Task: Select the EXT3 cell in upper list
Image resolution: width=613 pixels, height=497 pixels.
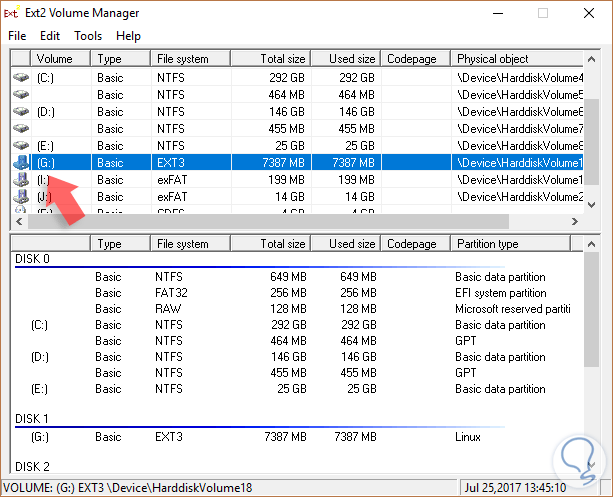Action: click(170, 163)
